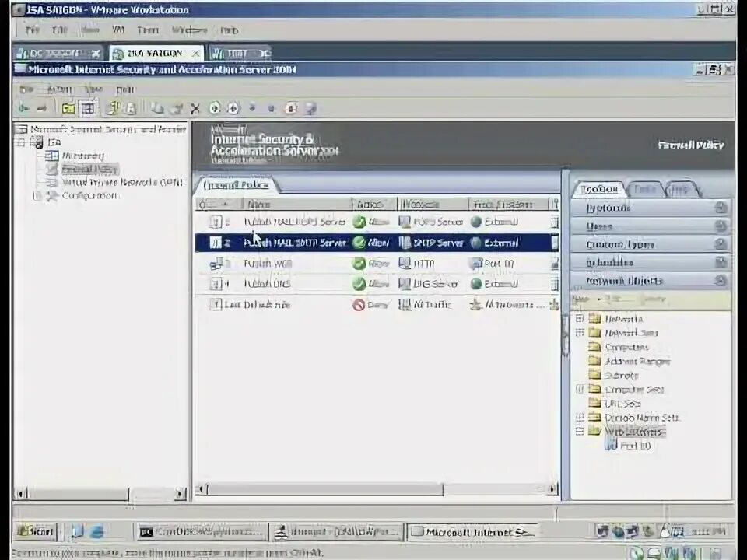Select the Firewall Policy tab
The width and height of the screenshot is (747, 560).
coord(236,185)
